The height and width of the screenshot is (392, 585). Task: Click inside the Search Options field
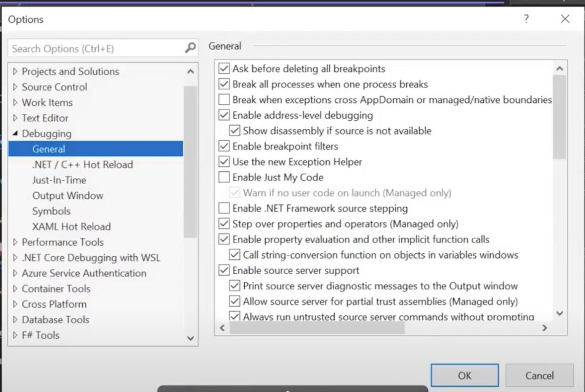[95, 48]
